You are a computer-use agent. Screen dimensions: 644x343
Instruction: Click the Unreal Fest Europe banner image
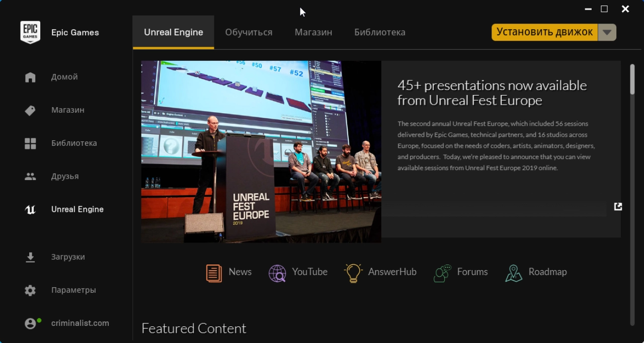click(x=261, y=151)
